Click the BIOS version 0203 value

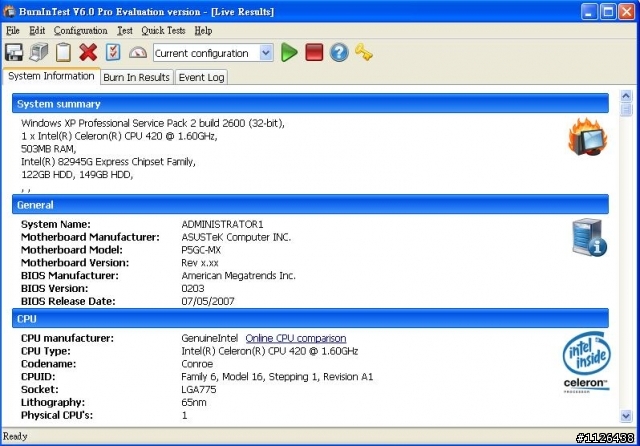point(193,288)
